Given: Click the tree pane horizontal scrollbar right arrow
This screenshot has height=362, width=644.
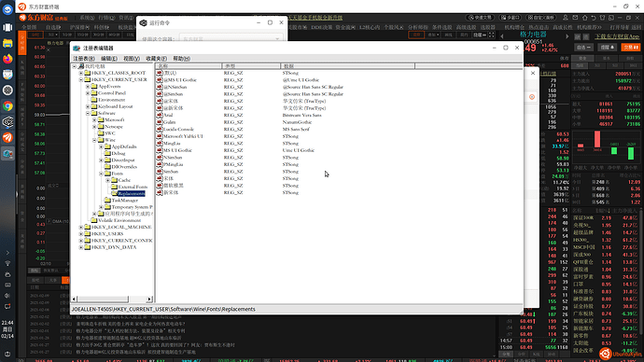Looking at the screenshot, I should click(x=149, y=299).
